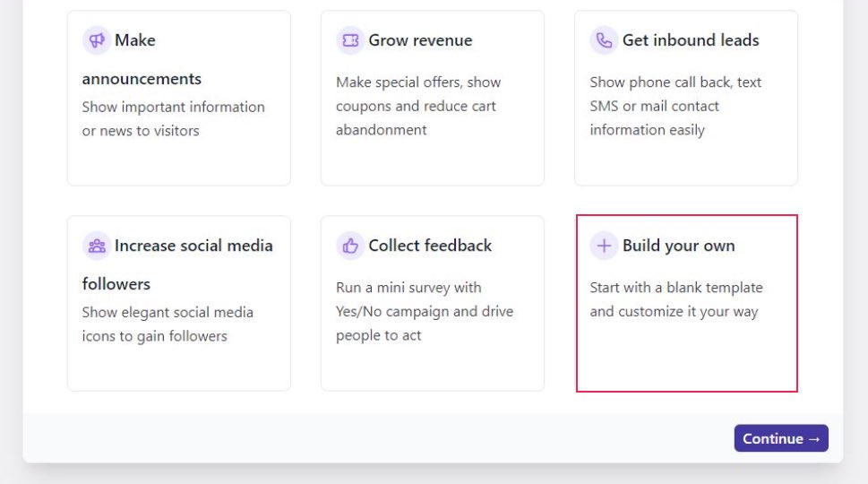Click the megaphone icon for announcements
The image size is (868, 484).
(x=97, y=40)
